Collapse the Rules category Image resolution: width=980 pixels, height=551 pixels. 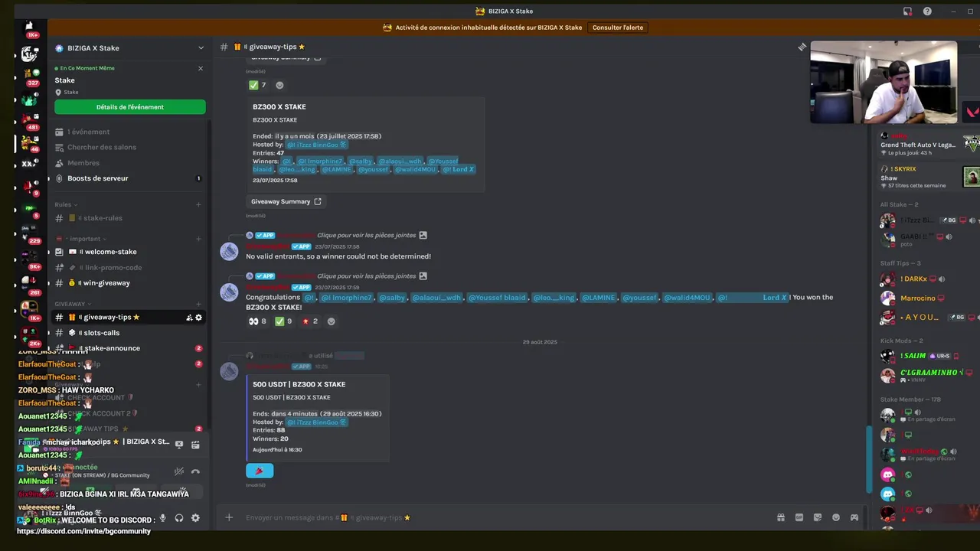tap(65, 204)
